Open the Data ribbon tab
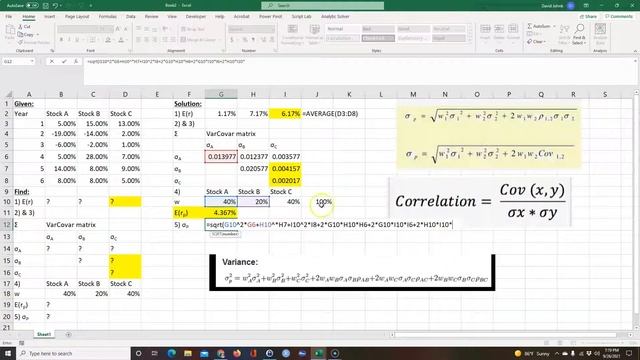 pyautogui.click(x=131, y=17)
